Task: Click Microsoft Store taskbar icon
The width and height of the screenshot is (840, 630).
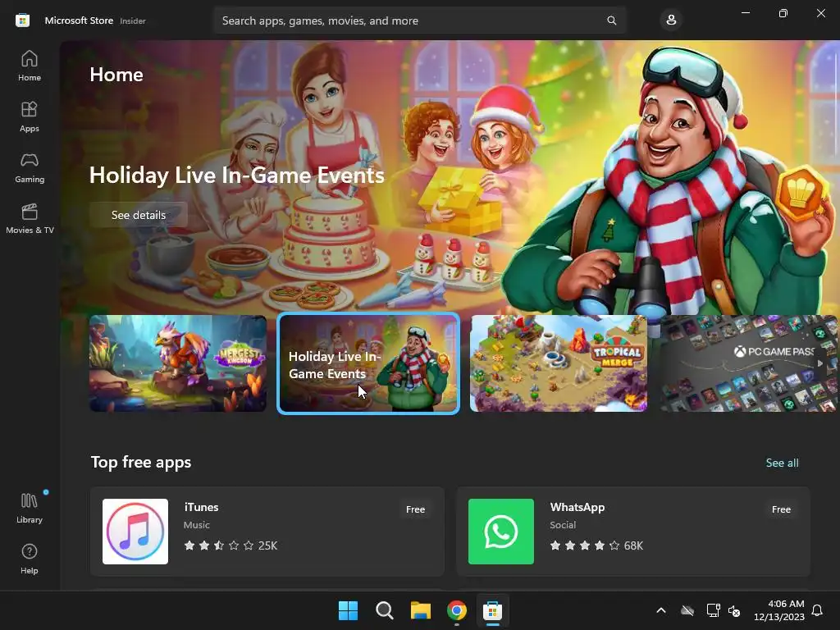Action: coord(492,610)
